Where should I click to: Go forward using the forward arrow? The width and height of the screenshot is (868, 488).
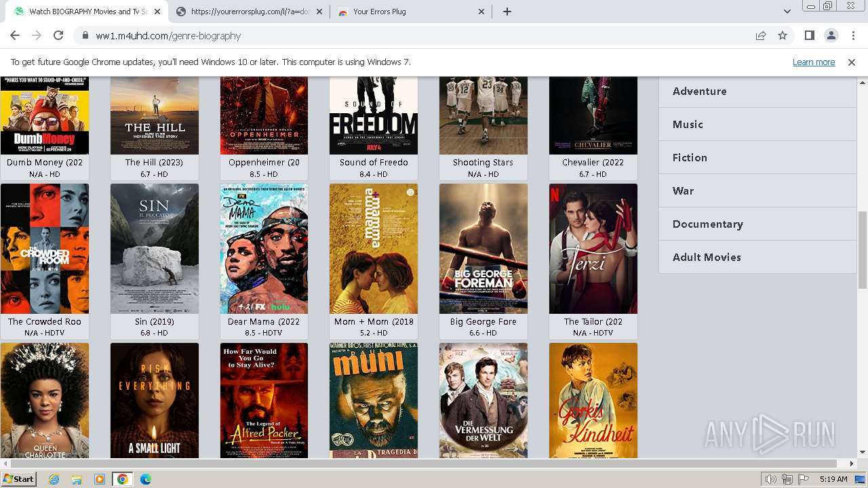point(37,36)
